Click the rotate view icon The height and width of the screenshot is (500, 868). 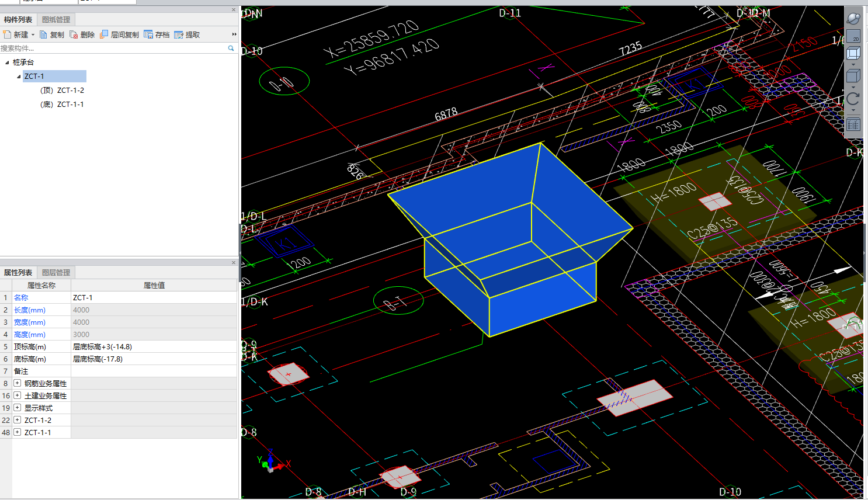click(853, 99)
